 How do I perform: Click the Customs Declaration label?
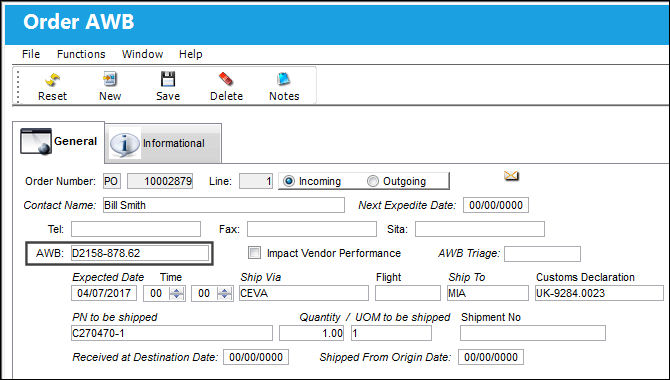click(585, 277)
